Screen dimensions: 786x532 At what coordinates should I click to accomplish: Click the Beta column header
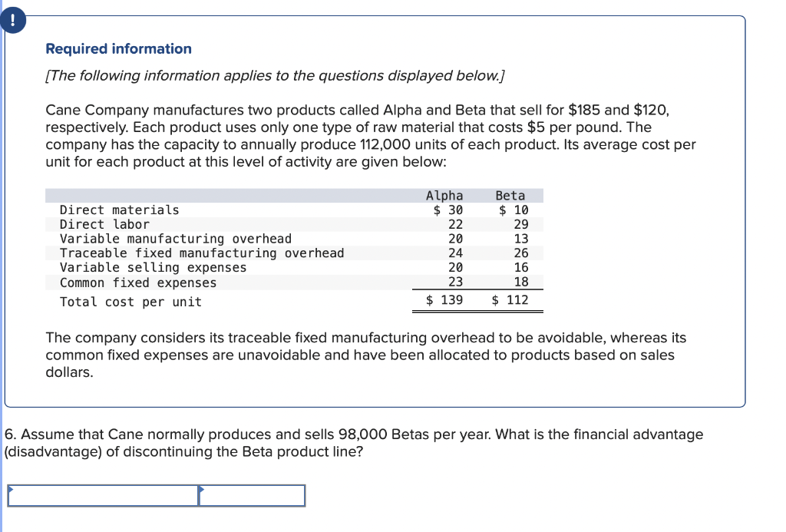click(510, 195)
